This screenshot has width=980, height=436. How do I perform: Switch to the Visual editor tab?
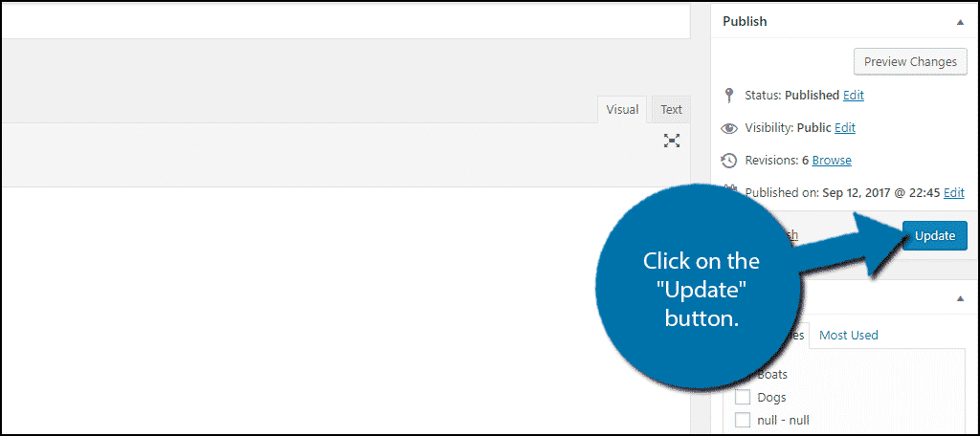[x=622, y=110]
